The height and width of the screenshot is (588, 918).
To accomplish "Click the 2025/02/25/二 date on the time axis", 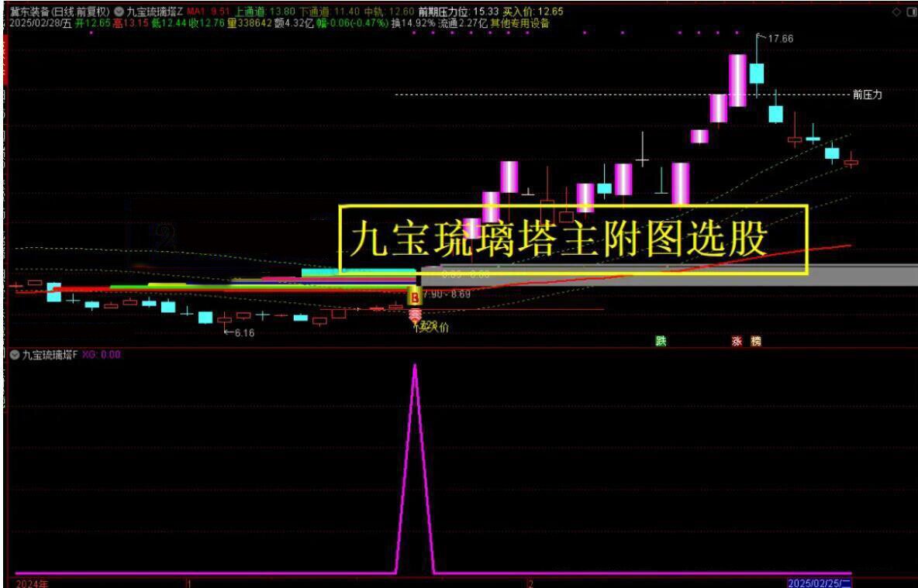I will (819, 583).
